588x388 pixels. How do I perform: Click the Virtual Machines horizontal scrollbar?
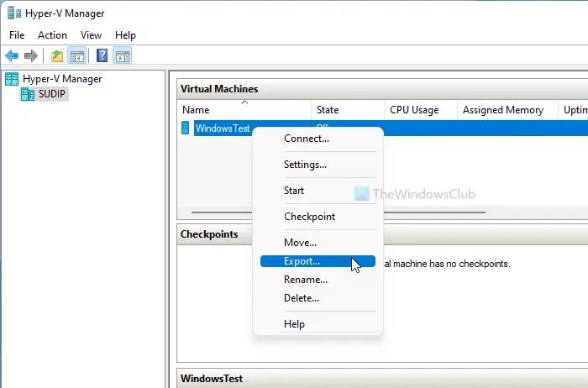220,213
